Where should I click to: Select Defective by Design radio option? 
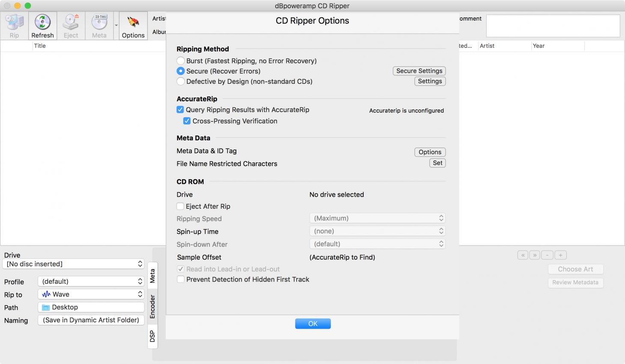coord(181,81)
